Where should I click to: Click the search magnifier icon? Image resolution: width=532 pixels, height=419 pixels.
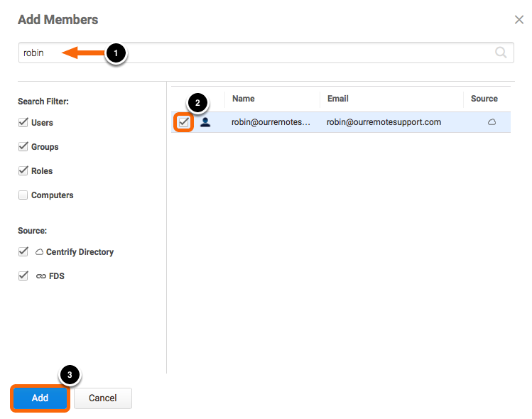pos(501,53)
